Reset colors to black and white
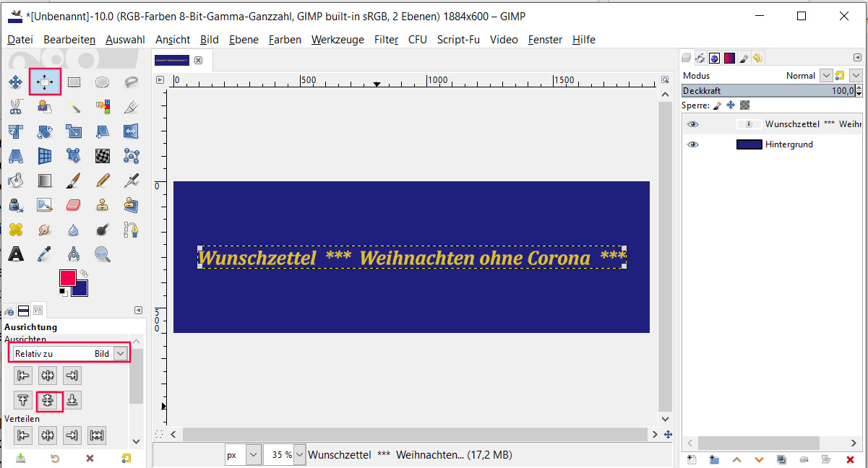Image resolution: width=868 pixels, height=468 pixels. (x=63, y=292)
